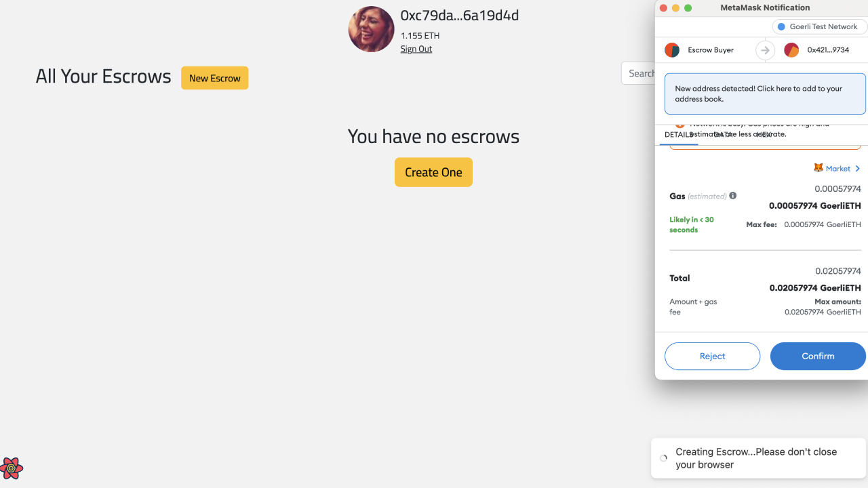Switch to the HEX tab
This screenshot has width=868, height=488.
(x=763, y=135)
